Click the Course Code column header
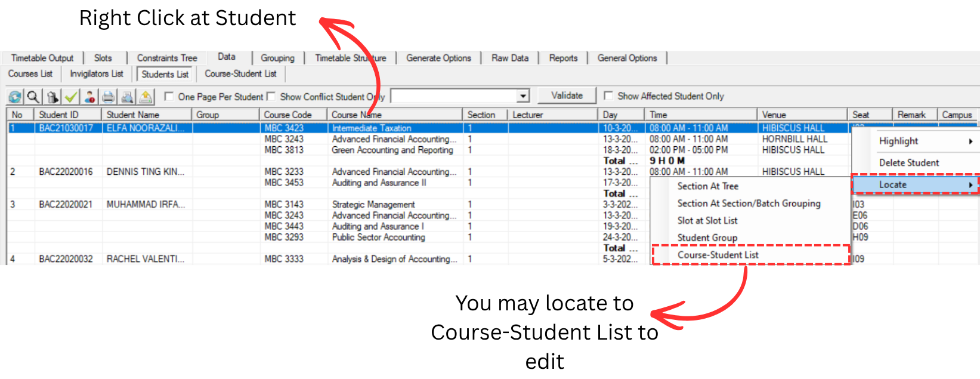 (293, 115)
